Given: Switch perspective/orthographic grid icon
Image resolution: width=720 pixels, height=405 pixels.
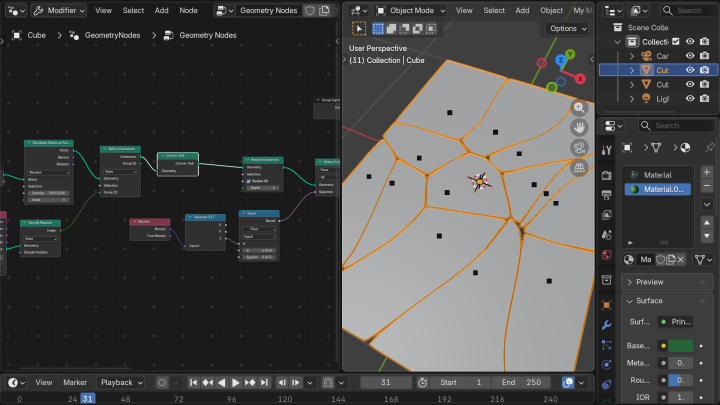Looking at the screenshot, I should (579, 168).
